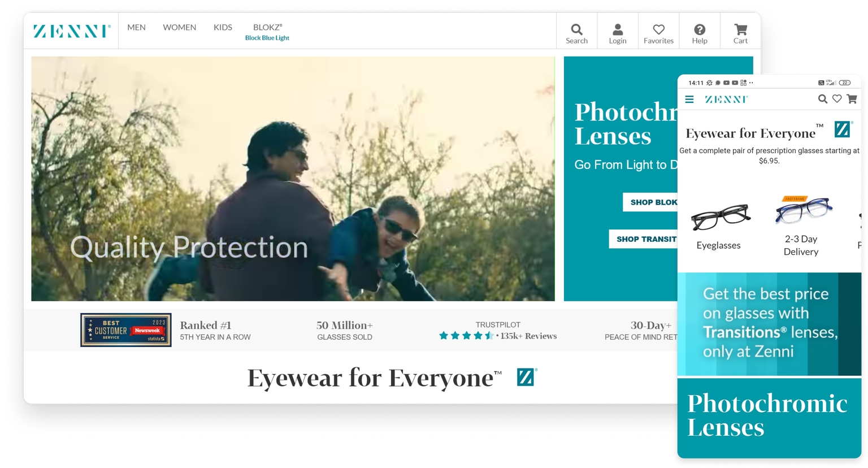This screenshot has width=868, height=468.
Task: Click the Zenni logo in mobile view
Action: coord(726,99)
